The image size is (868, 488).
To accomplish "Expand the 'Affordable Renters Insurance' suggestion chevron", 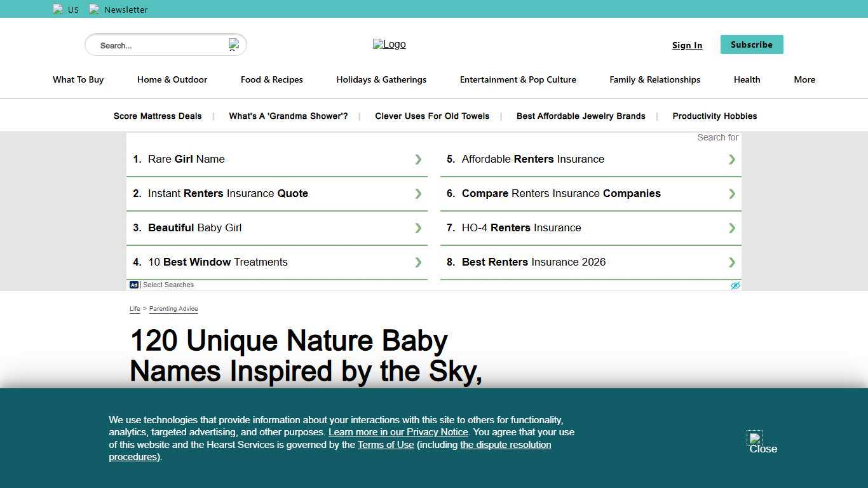I will (x=731, y=159).
